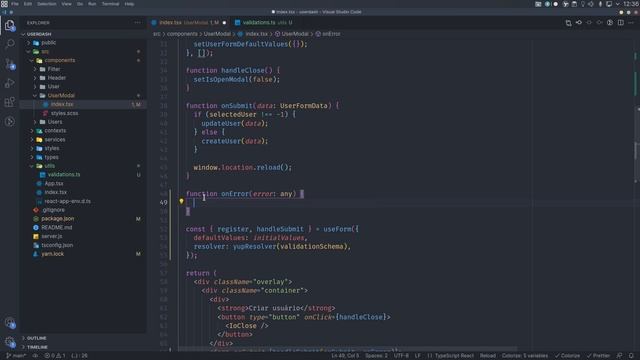Open the app launcher icon on the top panel
Screen dimensions: 640x360
(4, 4)
